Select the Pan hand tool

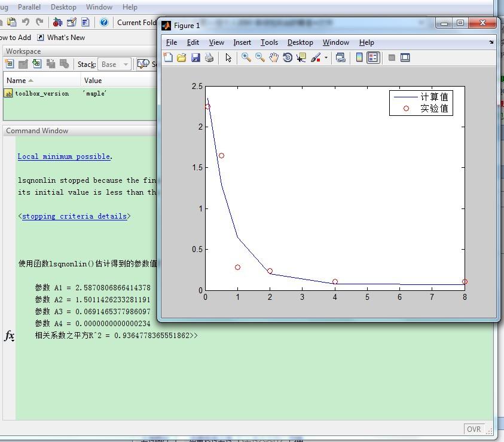pyautogui.click(x=274, y=58)
